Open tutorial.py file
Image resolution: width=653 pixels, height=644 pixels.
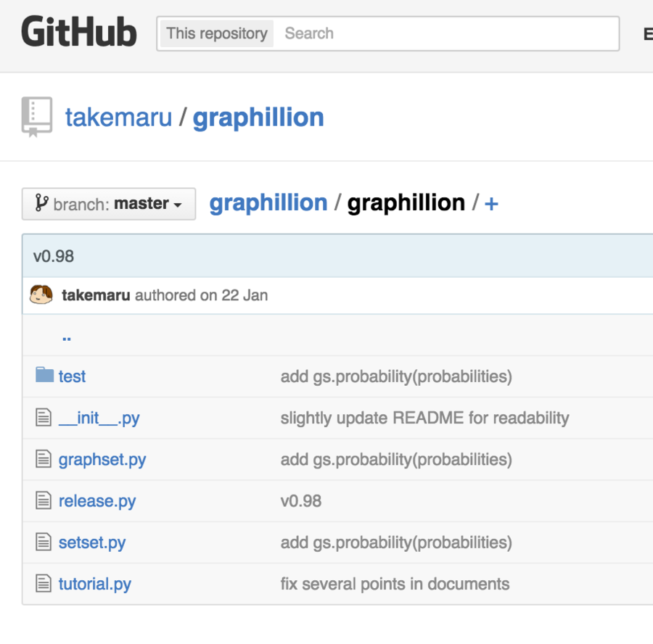[x=94, y=584]
